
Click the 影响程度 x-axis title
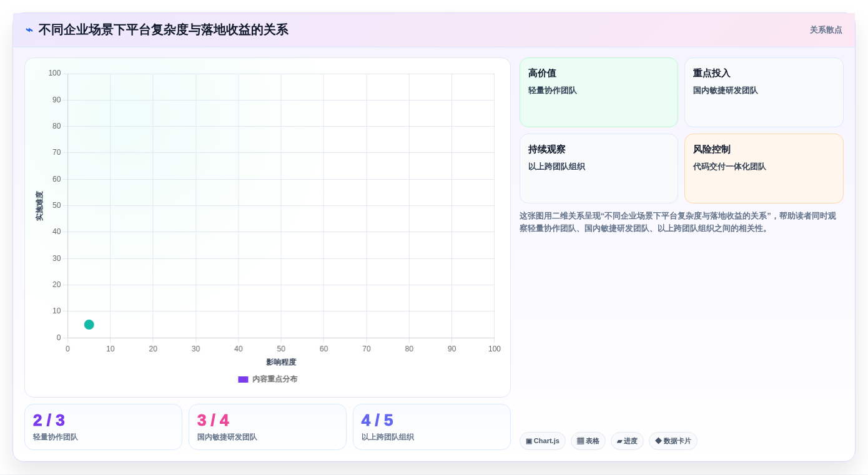281,362
